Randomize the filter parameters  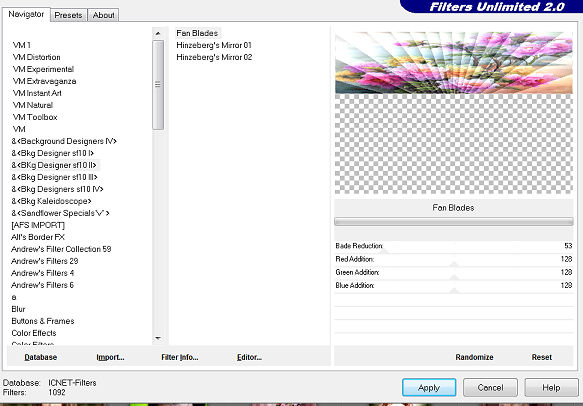point(474,357)
